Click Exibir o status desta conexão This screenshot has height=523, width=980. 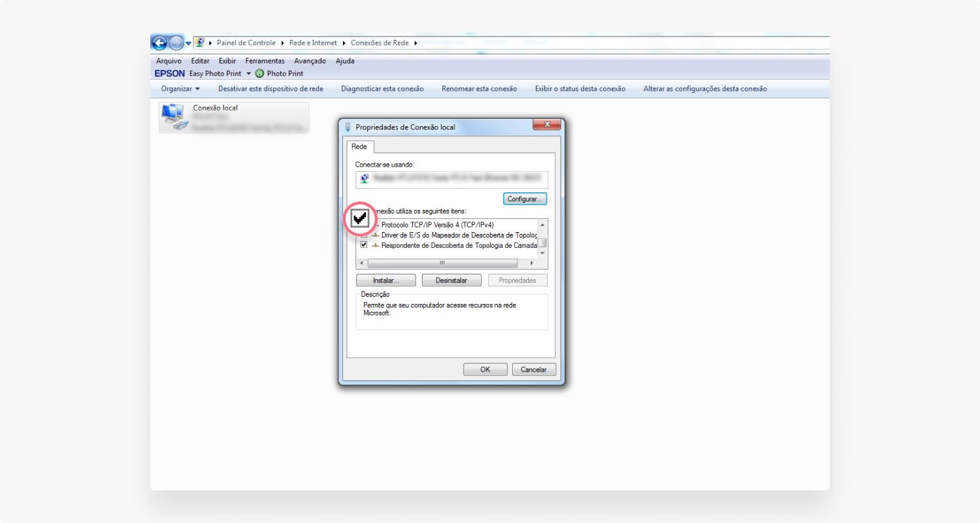pos(580,89)
